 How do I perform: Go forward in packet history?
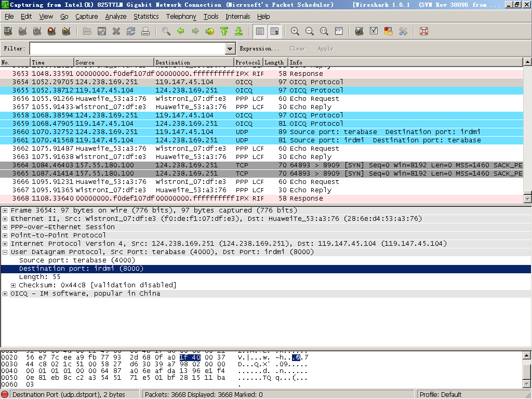click(x=195, y=32)
